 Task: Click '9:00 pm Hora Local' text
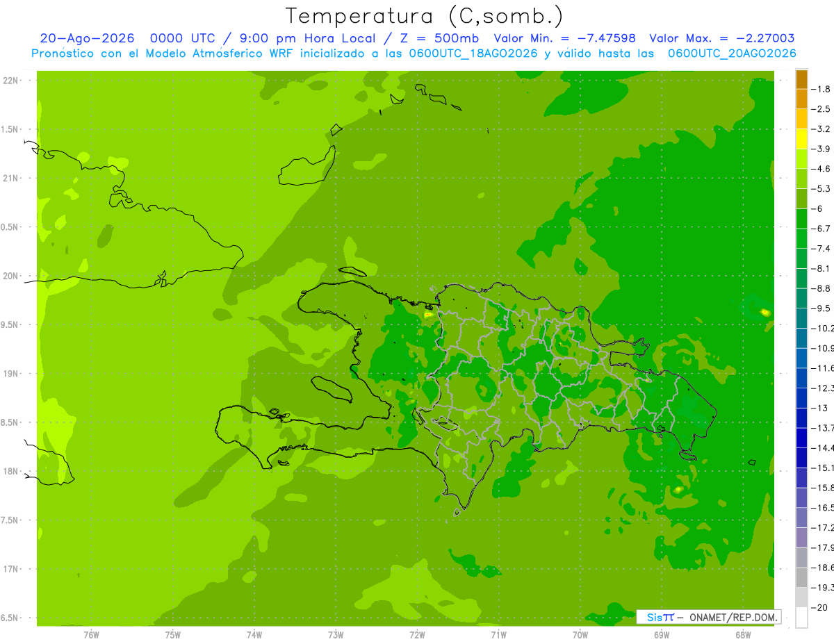[309, 38]
